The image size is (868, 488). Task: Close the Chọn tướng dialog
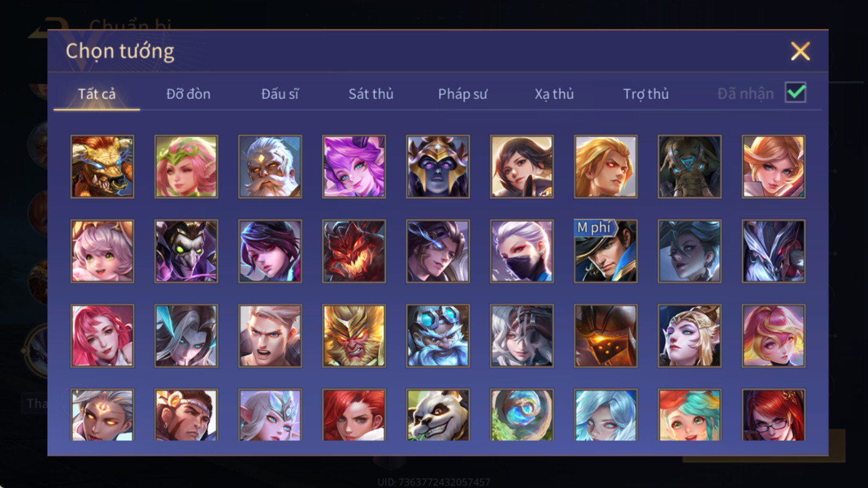tap(800, 51)
